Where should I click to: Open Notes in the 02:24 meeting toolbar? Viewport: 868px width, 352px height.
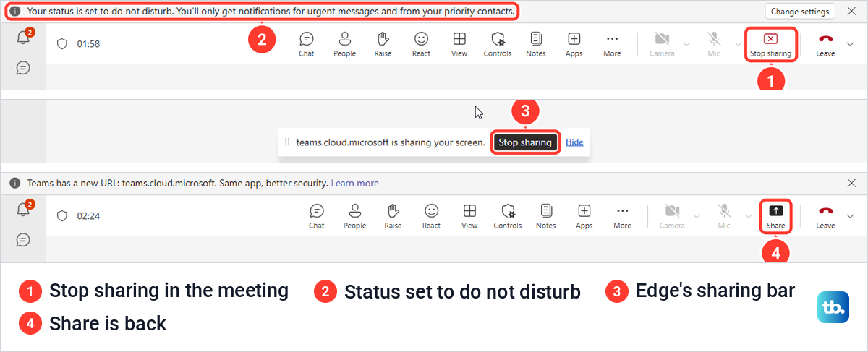point(546,215)
